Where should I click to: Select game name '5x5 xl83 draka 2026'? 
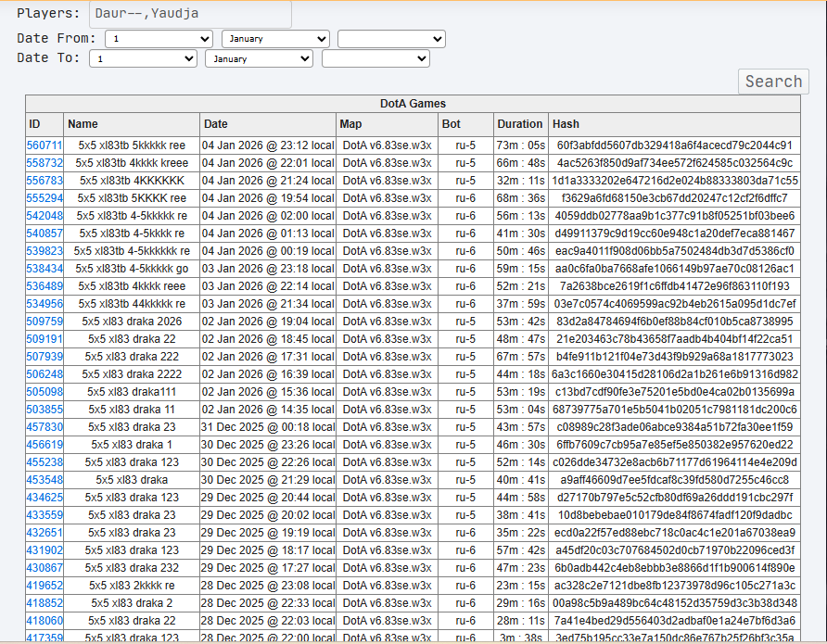point(132,322)
